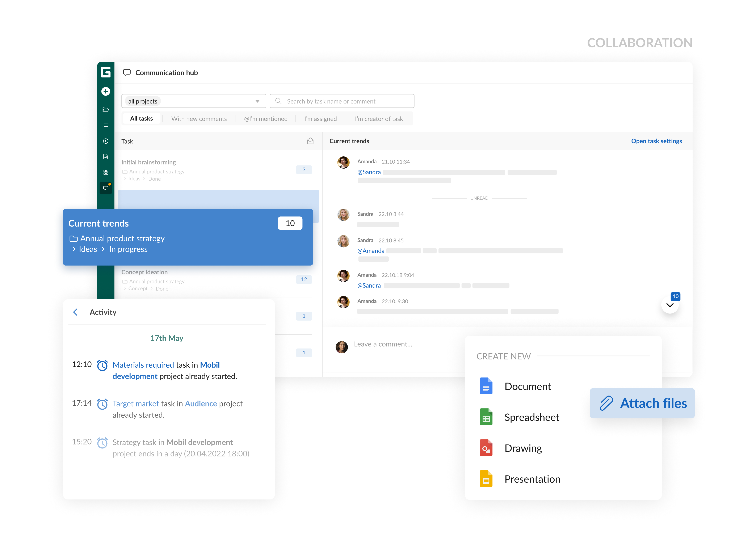Image resolution: width=756 pixels, height=553 pixels.
Task: Open time tracking via the clock icon
Action: click(105, 141)
